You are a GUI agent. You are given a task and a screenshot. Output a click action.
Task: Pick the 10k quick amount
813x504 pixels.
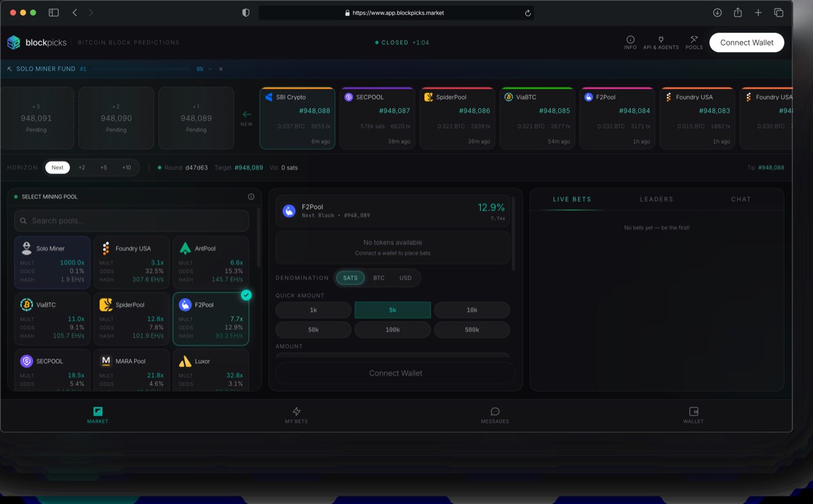coord(472,310)
